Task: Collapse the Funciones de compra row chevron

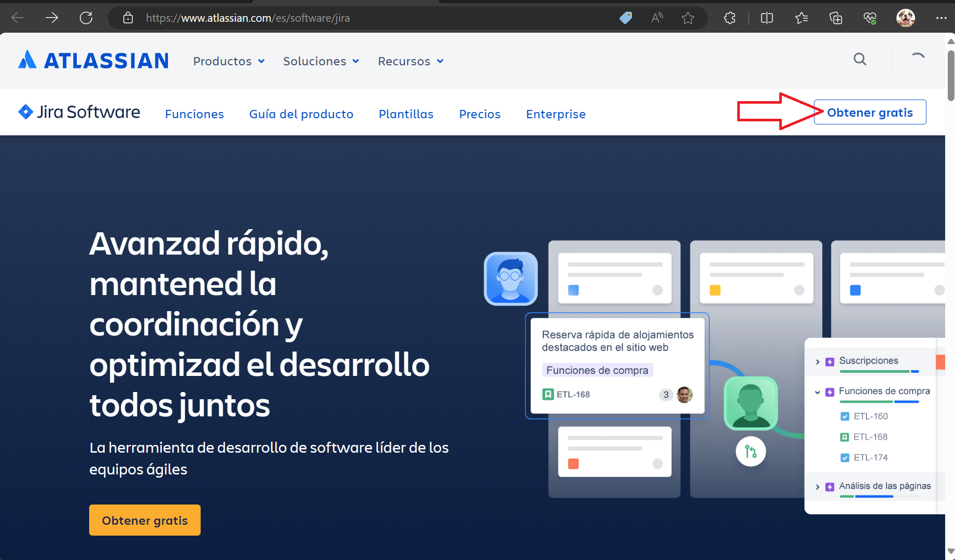Action: 818,392
